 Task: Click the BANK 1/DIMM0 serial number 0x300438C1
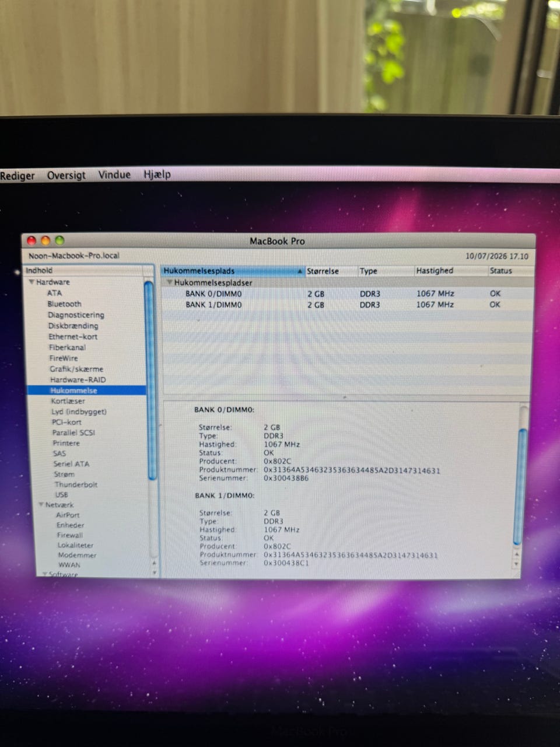pos(286,563)
